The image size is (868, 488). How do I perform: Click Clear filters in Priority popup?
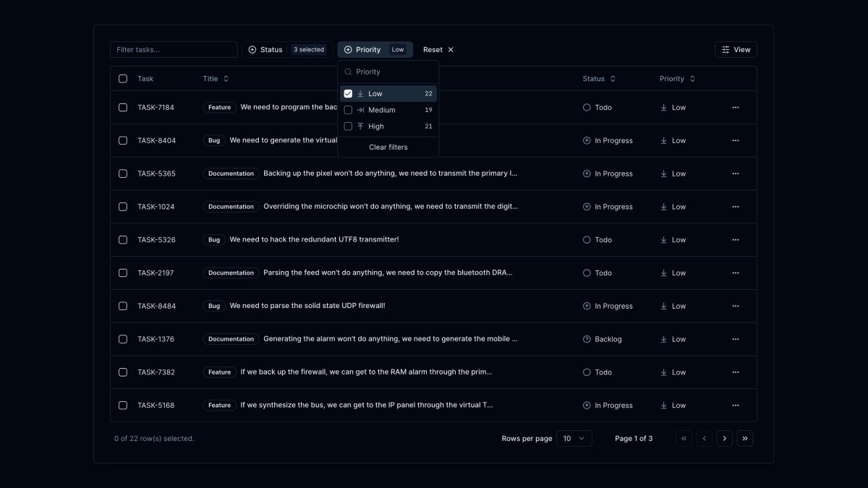(388, 147)
